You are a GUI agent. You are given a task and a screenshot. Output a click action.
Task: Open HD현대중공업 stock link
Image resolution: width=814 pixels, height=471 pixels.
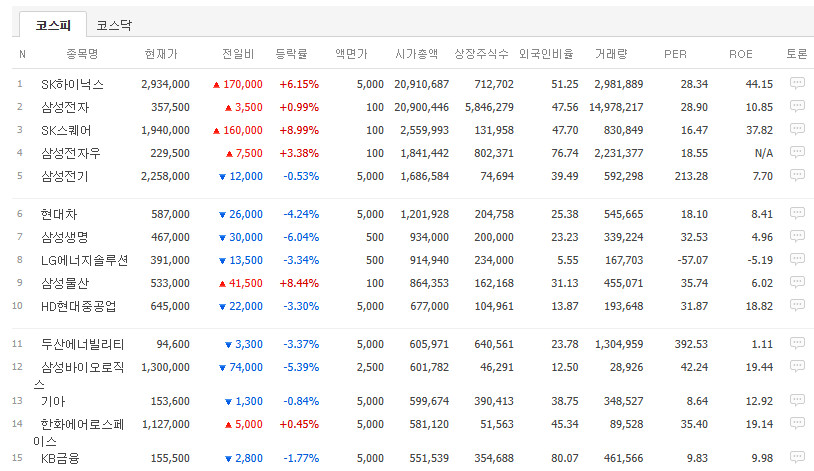pyautogui.click(x=78, y=306)
